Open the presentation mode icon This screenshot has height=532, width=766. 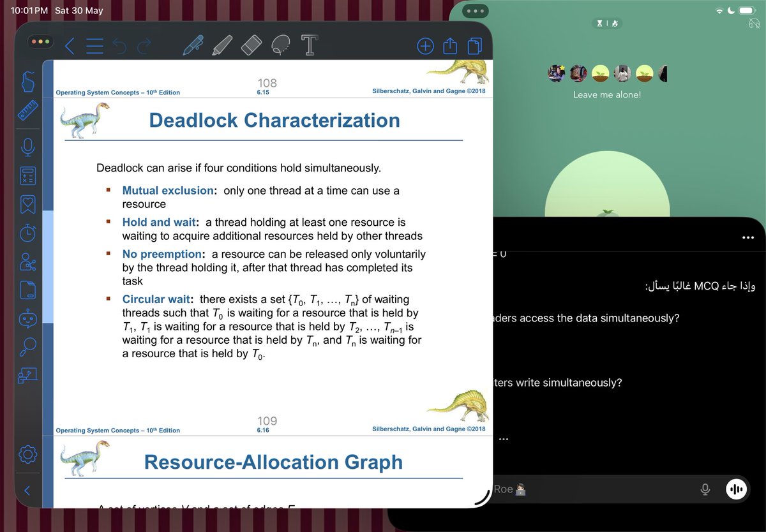click(x=27, y=376)
